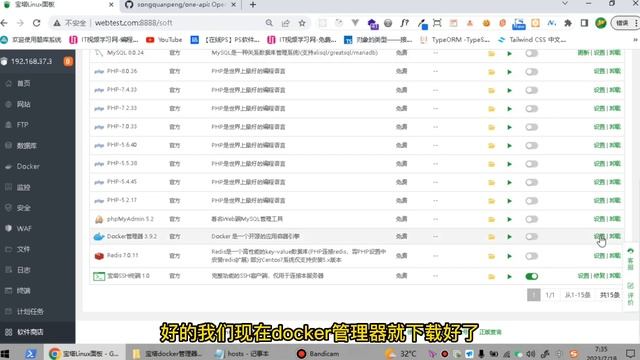Click play icon in PHP-8.0.26 row
The height and width of the screenshot is (360, 640).
click(509, 72)
